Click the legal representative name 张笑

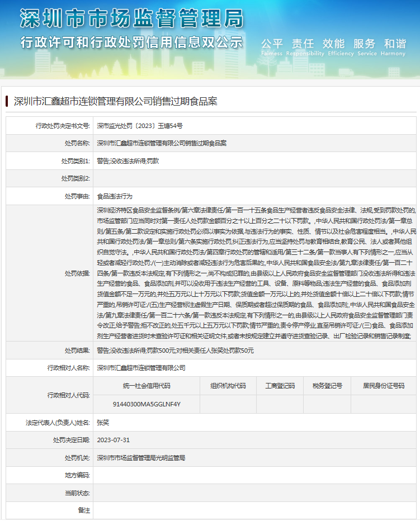[x=103, y=423]
